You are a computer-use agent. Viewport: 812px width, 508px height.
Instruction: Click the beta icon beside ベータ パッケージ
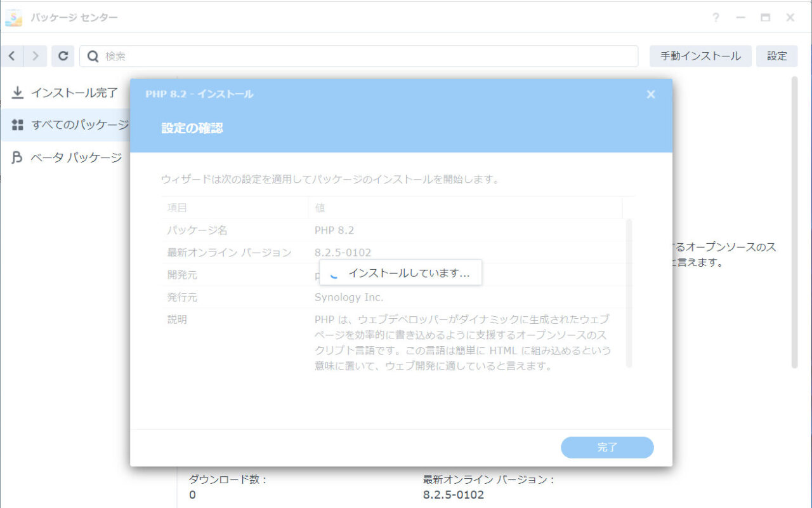[x=18, y=157]
